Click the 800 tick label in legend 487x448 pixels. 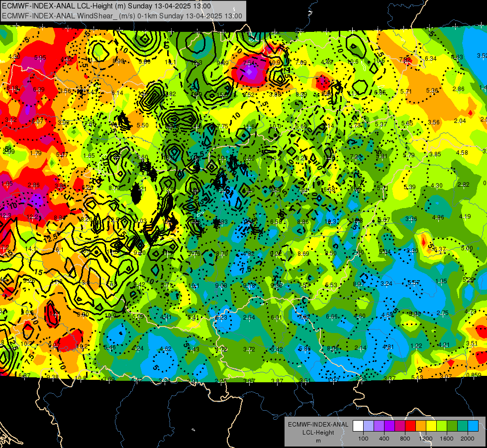click(x=405, y=439)
